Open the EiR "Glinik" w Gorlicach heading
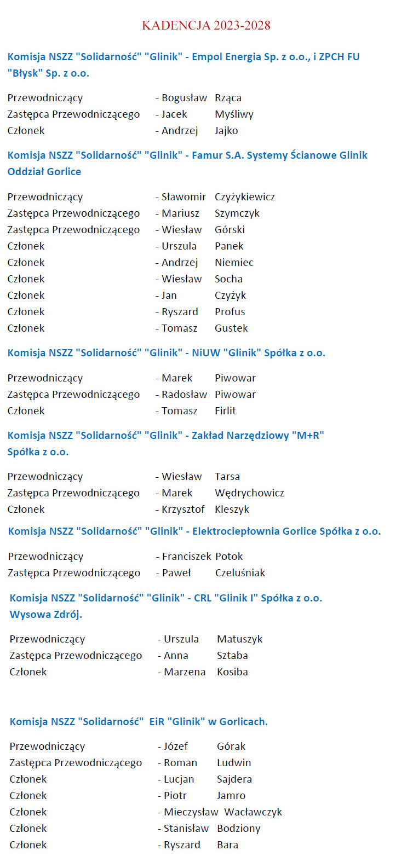Screen dimensions: 413x868 139,722
